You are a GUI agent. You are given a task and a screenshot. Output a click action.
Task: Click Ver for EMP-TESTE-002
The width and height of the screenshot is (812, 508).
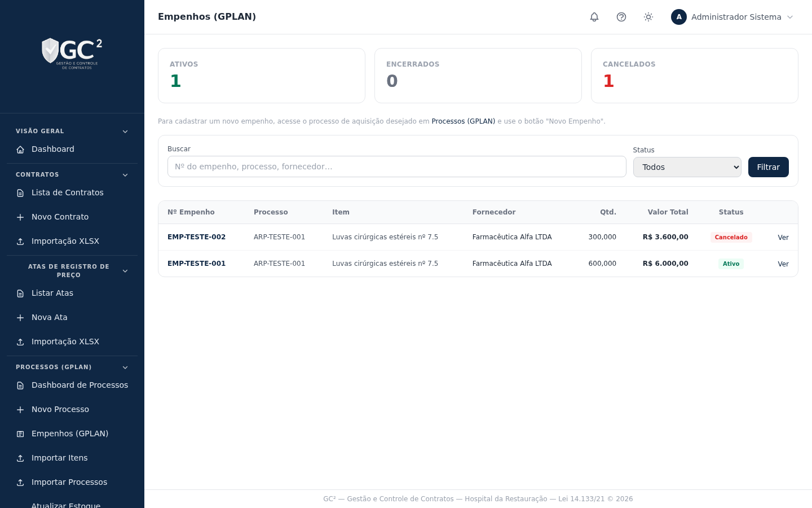[783, 238]
